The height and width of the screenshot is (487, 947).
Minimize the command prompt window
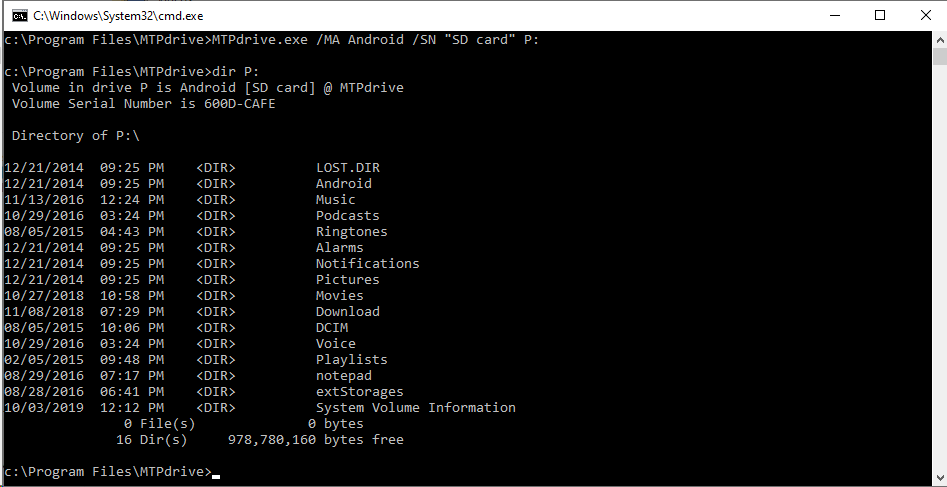click(x=834, y=16)
